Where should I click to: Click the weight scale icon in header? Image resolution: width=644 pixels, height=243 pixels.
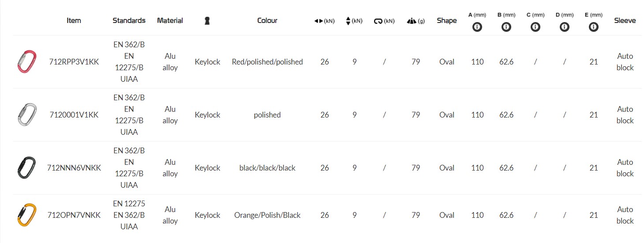coord(411,21)
